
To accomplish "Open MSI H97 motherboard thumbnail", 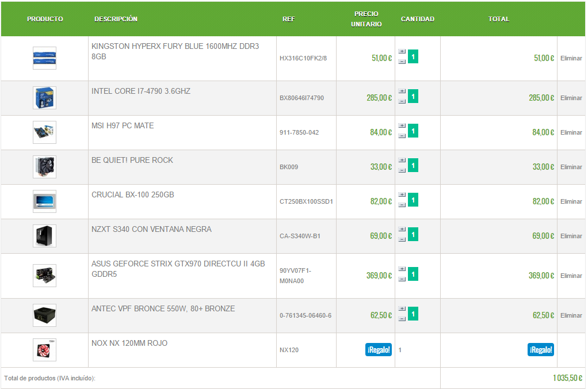I will tap(45, 132).
